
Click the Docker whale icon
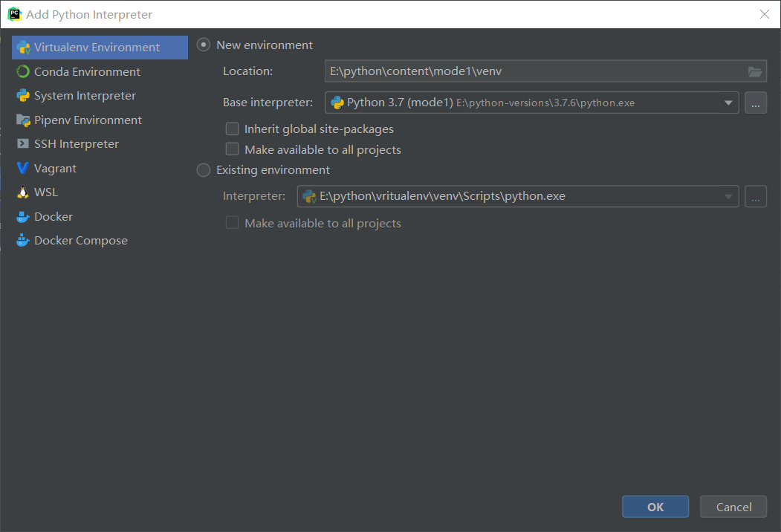pyautogui.click(x=23, y=217)
